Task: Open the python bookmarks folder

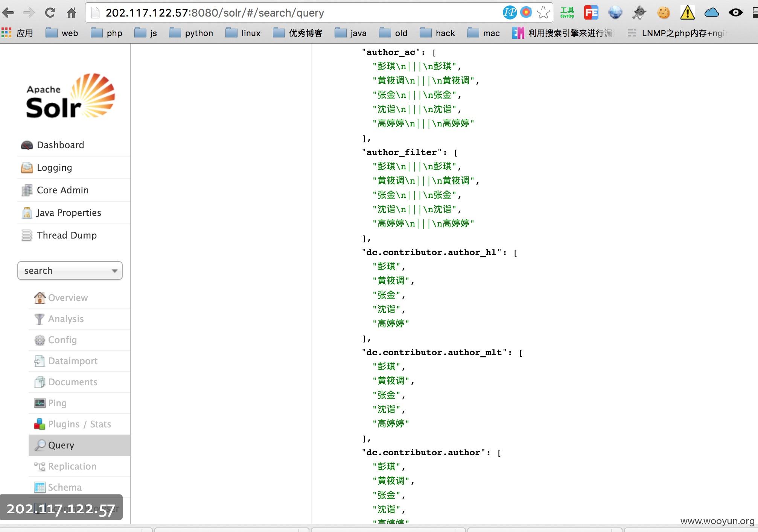Action: [191, 33]
